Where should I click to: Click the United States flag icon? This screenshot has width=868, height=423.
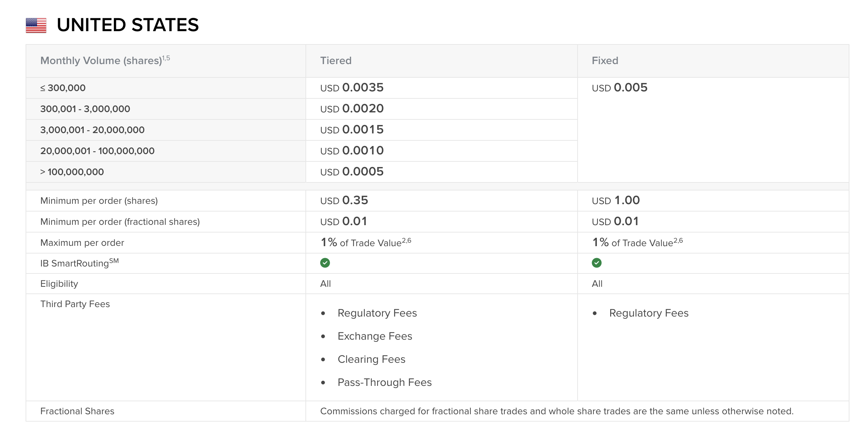36,26
